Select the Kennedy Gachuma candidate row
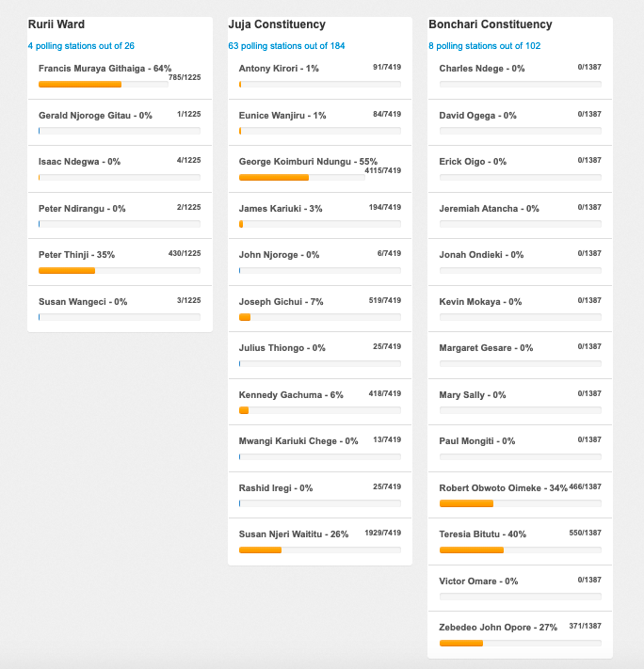 pos(320,402)
